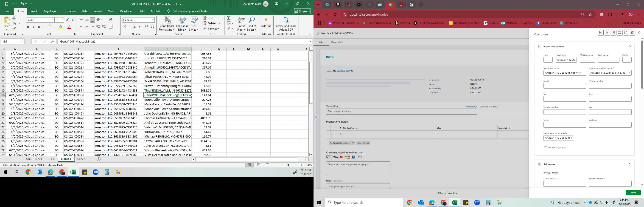
Task: Open Sort & Filter dropdown
Action: [241, 24]
